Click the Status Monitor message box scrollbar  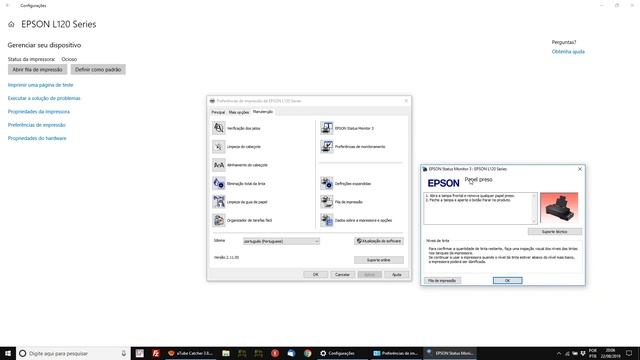(534, 208)
